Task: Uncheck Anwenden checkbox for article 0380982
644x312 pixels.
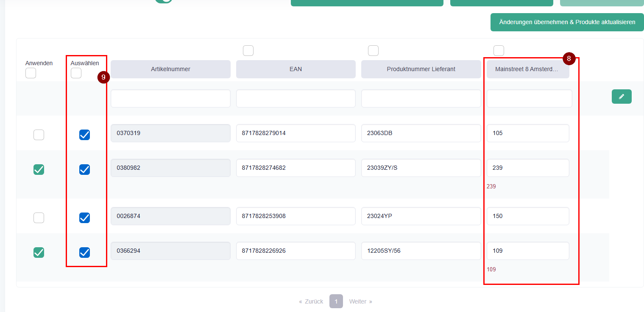Action: 39,170
